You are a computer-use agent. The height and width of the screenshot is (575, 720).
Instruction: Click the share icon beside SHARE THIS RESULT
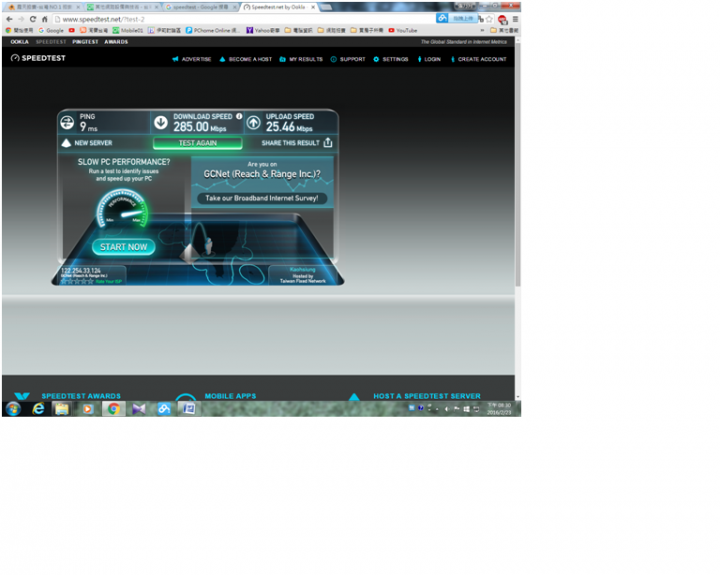tap(328, 142)
